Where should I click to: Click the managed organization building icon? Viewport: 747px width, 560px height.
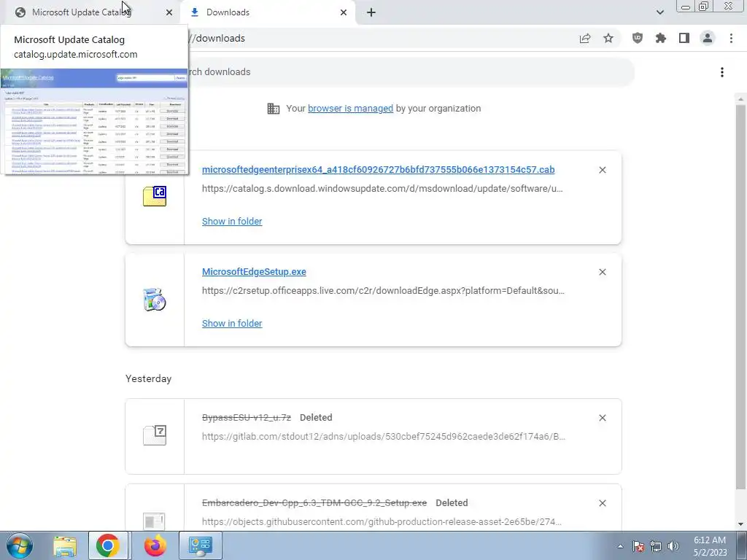(x=274, y=109)
